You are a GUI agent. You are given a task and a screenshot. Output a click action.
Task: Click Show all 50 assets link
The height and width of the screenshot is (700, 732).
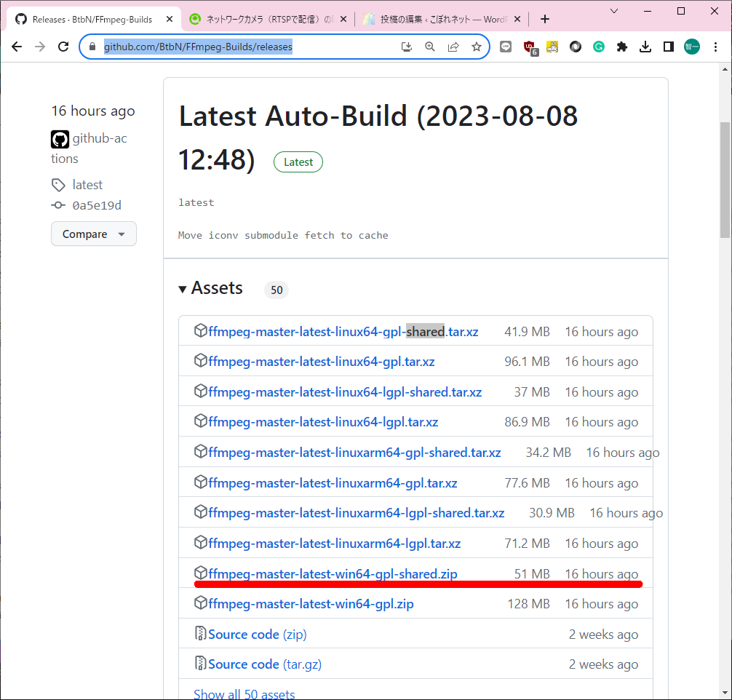(x=244, y=693)
